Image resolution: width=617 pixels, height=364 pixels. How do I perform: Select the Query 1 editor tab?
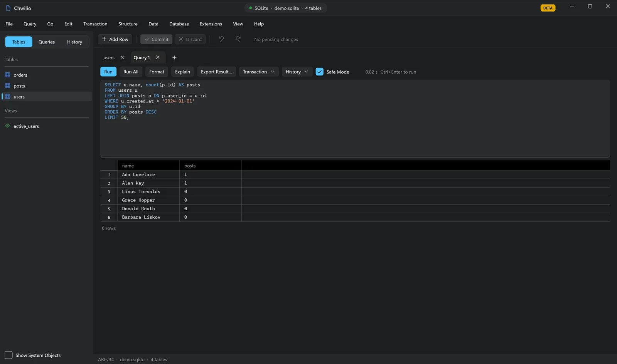pyautogui.click(x=142, y=57)
